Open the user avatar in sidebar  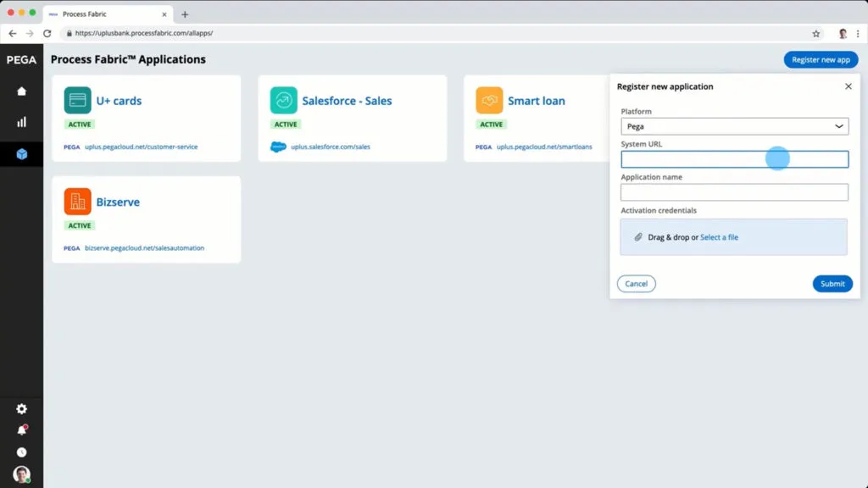[21, 474]
